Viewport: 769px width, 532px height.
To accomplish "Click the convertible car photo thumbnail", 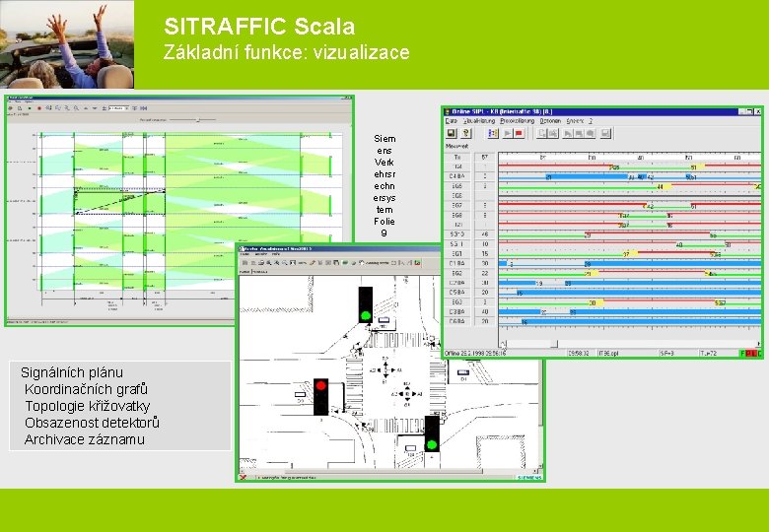I will click(67, 44).
